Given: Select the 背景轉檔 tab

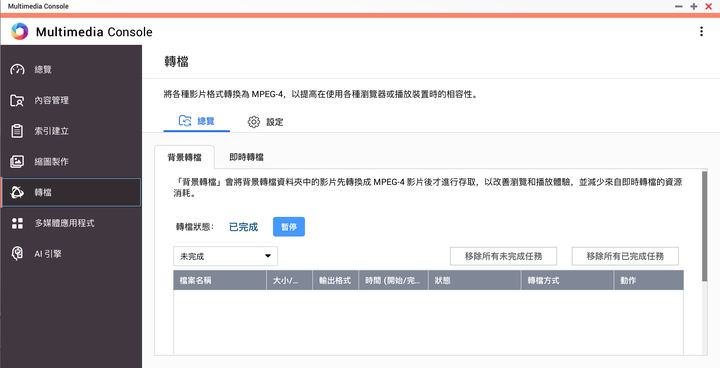Looking at the screenshot, I should click(185, 157).
